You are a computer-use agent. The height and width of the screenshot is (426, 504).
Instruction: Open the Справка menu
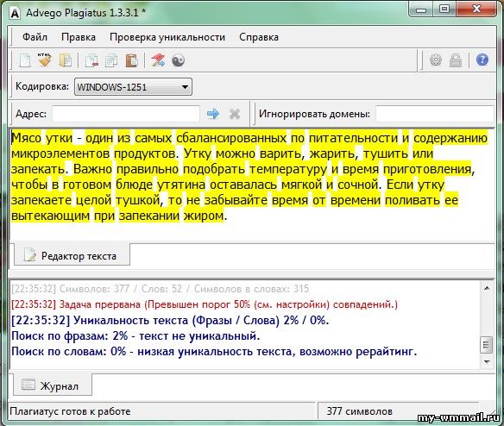tap(259, 37)
